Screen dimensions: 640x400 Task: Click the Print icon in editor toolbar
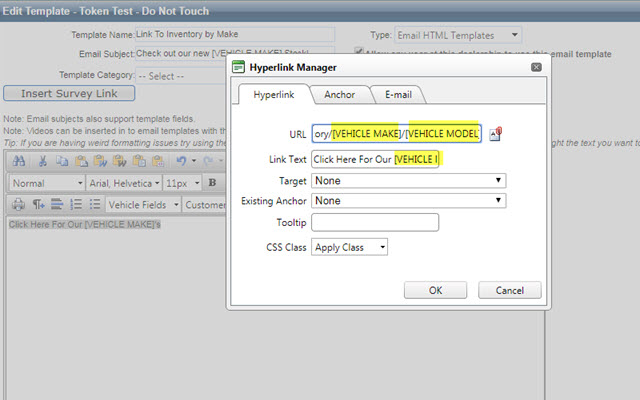coord(18,204)
